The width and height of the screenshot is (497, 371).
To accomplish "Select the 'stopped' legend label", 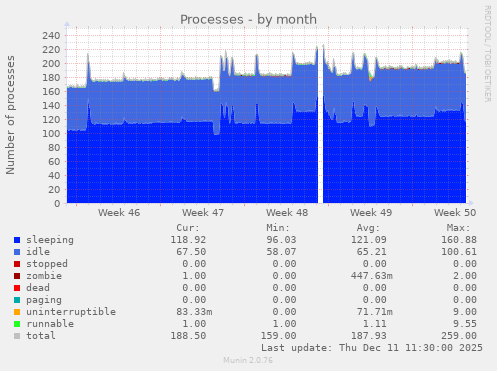I will (x=47, y=264).
